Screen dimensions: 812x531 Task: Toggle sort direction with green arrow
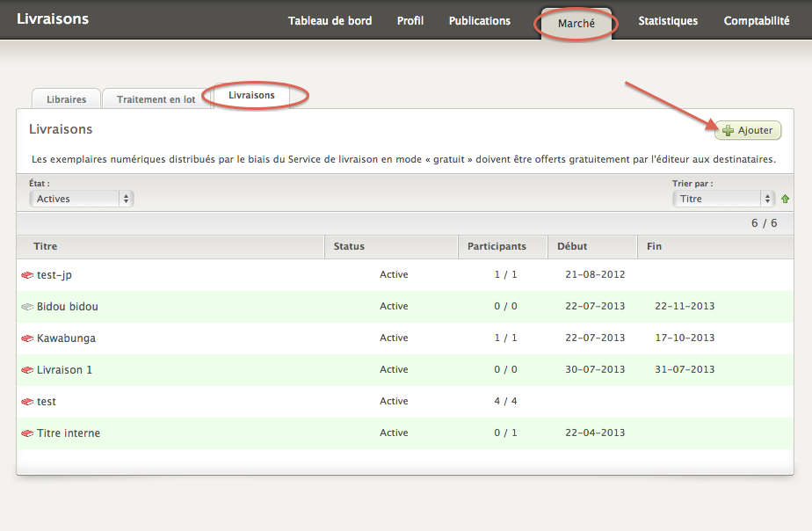point(785,200)
